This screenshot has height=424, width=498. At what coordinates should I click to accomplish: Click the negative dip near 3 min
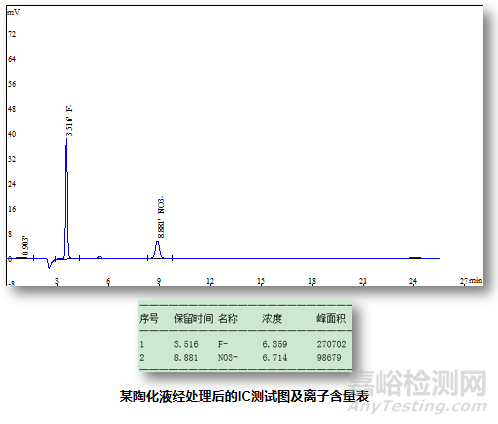(x=49, y=263)
